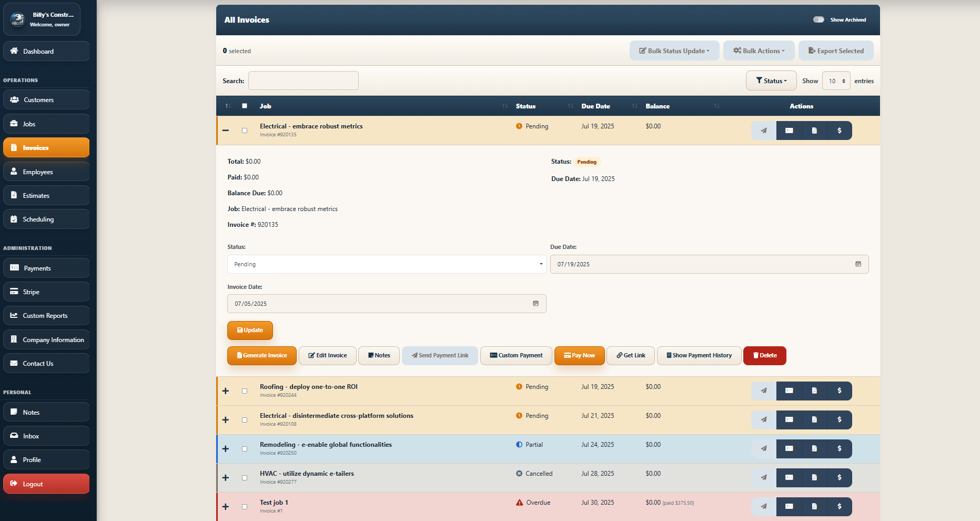Select the checkbox for Roofing deploy one-to-one ROI

245,391
